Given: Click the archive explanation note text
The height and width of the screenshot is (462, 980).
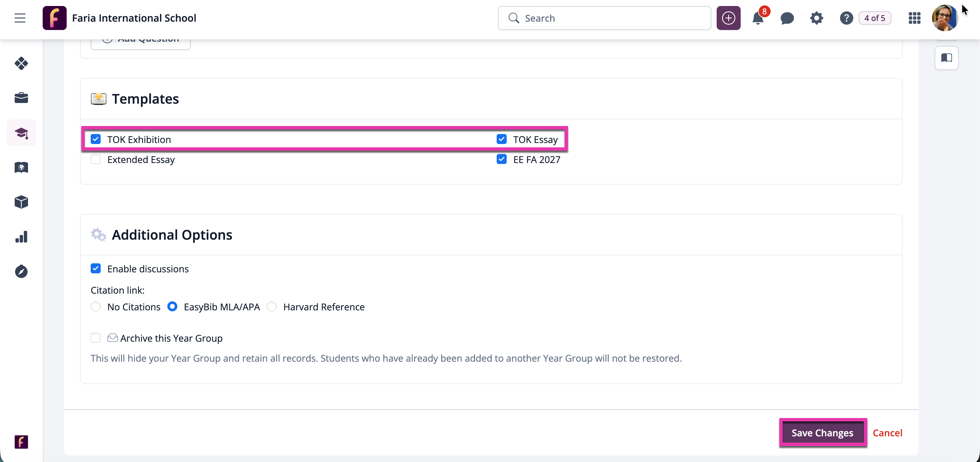Looking at the screenshot, I should point(386,358).
